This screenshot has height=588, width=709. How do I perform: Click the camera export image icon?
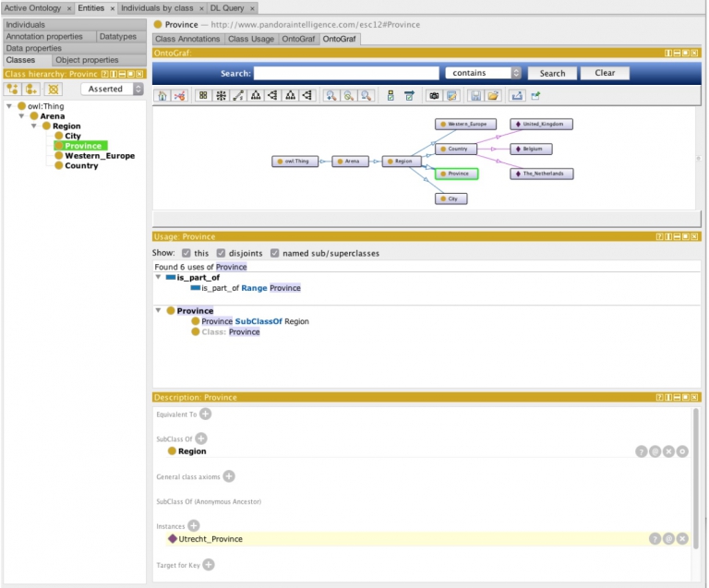click(433, 95)
